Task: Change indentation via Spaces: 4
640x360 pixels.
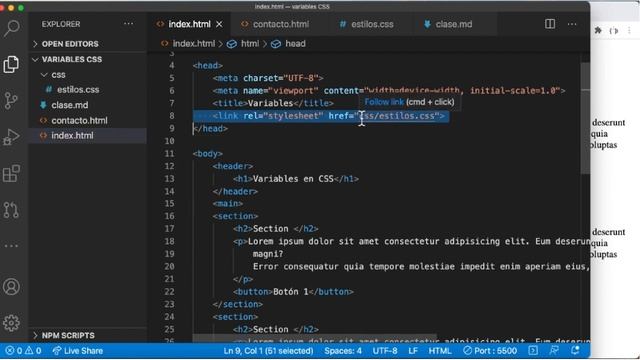Action: 343,351
